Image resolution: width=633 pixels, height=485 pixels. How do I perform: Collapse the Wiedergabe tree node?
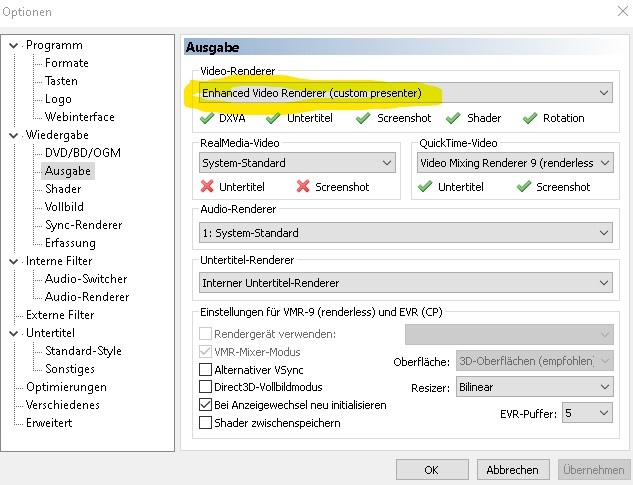(14, 135)
